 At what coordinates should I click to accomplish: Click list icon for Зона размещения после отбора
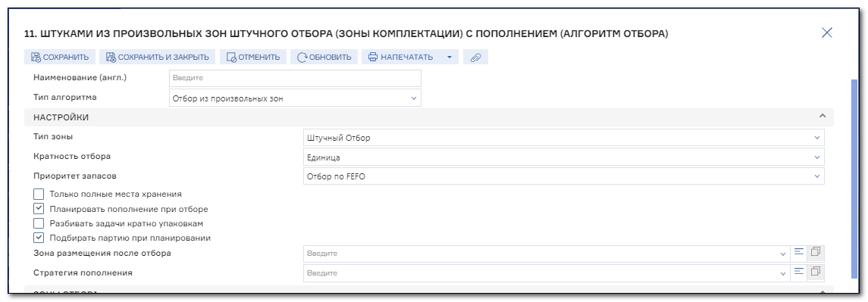(798, 252)
